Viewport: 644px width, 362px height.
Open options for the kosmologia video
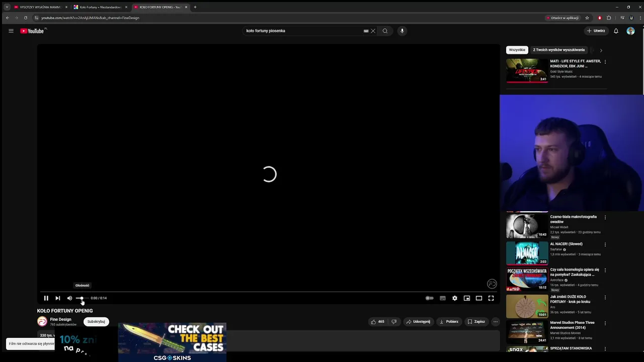pos(605,270)
